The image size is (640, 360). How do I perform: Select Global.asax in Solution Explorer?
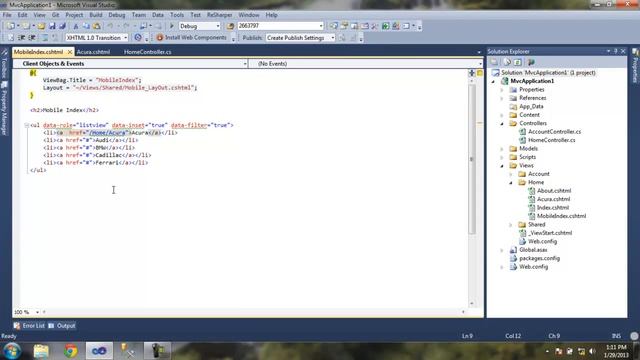click(x=533, y=250)
